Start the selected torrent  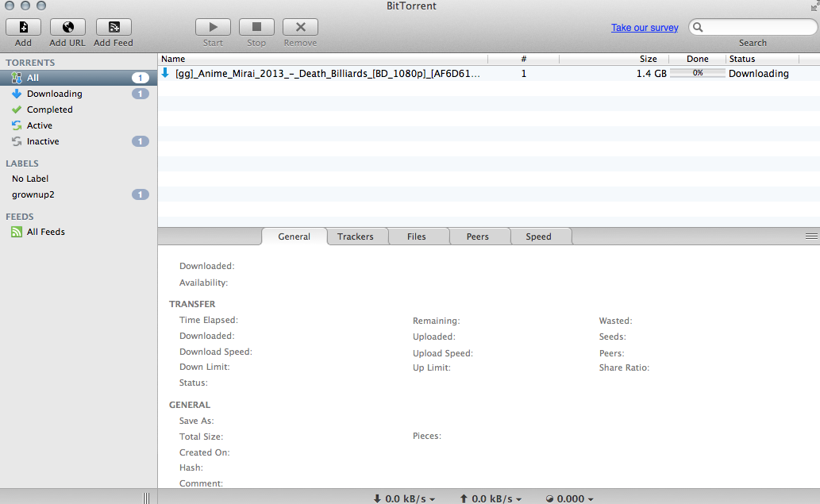[x=213, y=27]
